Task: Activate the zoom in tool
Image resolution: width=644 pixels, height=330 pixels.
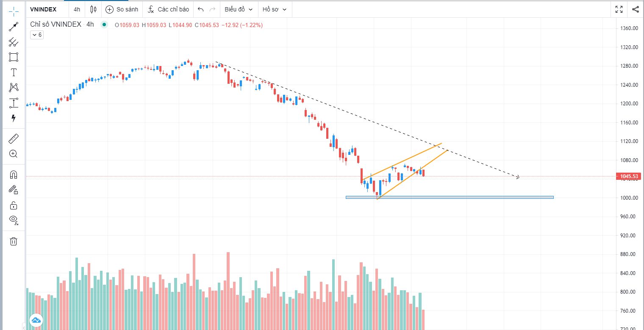Action: [x=14, y=154]
